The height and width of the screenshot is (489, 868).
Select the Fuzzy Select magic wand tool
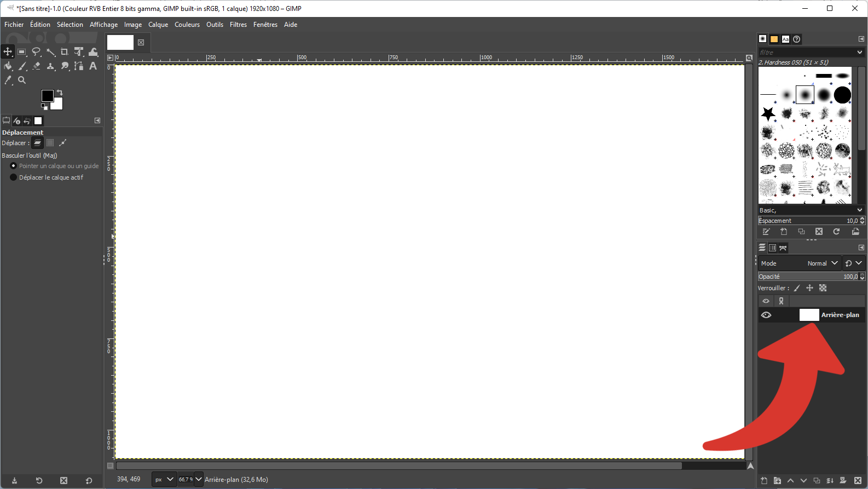click(50, 52)
